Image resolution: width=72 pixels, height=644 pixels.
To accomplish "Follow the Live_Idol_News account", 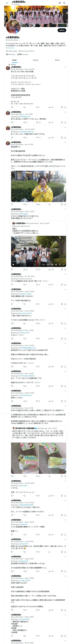I will pos(62,30).
